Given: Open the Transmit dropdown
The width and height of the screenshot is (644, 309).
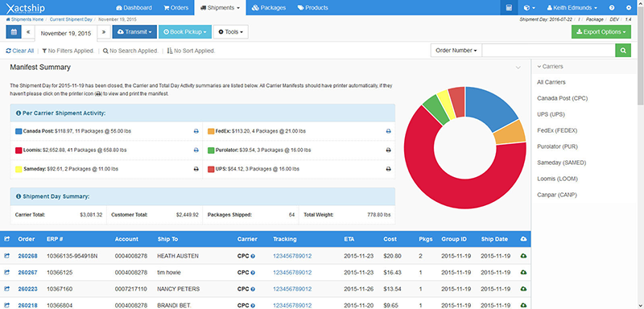Looking at the screenshot, I should point(134,31).
